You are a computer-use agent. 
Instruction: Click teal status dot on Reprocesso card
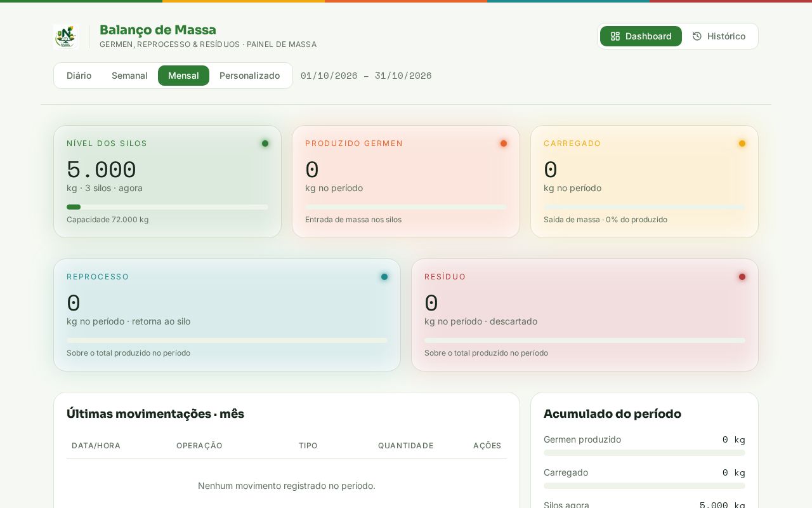pos(384,277)
